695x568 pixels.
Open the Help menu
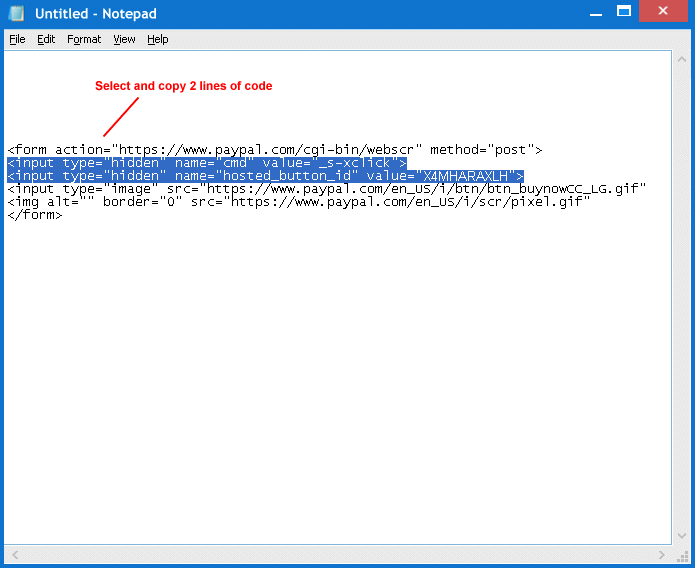[x=158, y=39]
